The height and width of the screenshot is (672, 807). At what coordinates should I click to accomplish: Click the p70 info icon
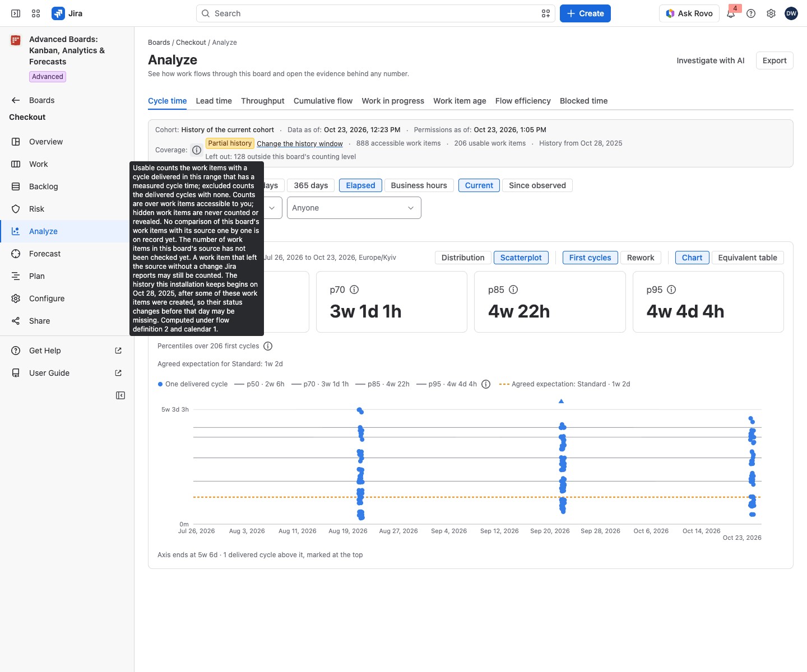354,290
